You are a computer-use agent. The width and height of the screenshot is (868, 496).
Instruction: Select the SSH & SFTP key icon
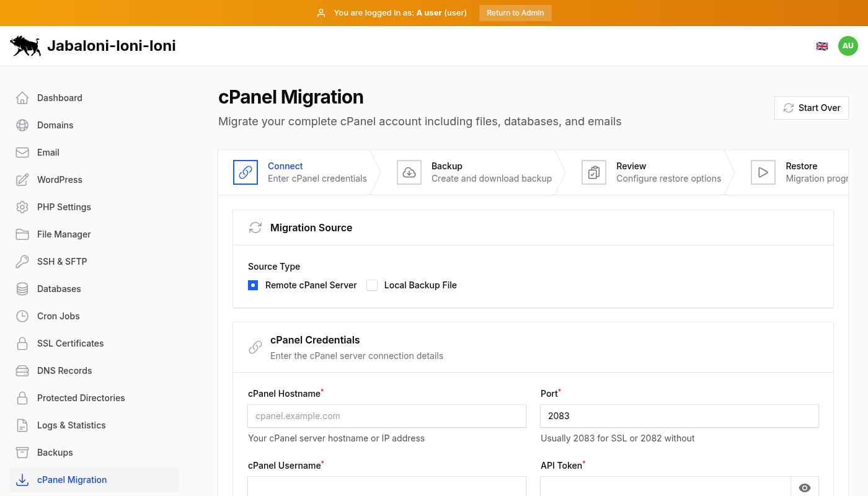pos(22,261)
